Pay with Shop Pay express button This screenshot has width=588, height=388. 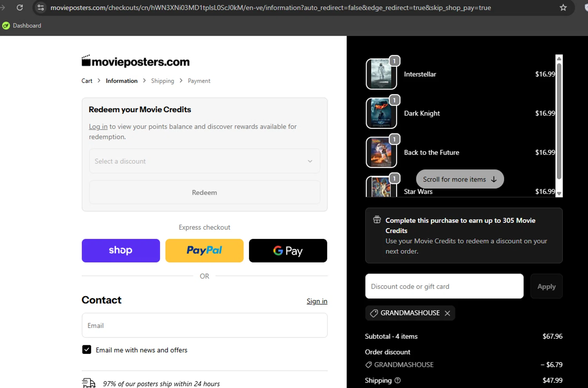(121, 251)
